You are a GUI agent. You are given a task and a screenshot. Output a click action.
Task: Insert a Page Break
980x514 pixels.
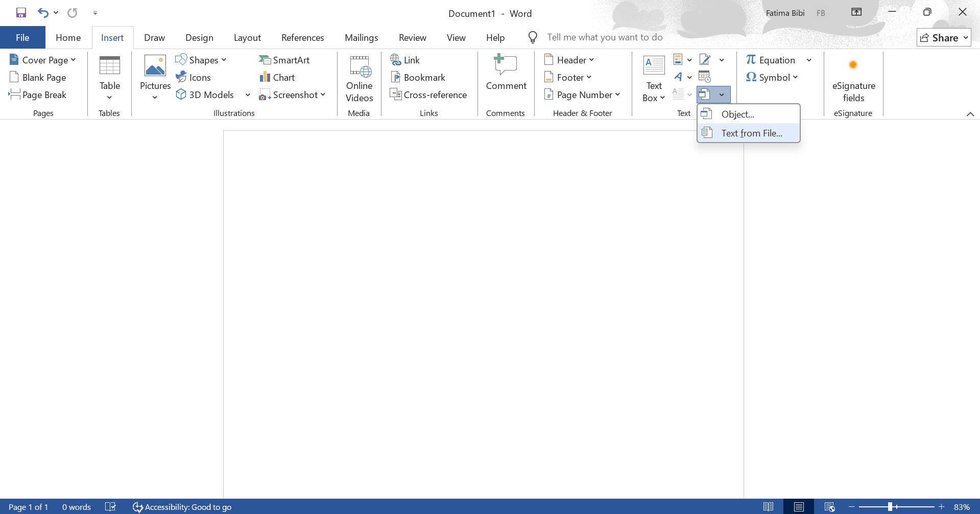[x=38, y=95]
